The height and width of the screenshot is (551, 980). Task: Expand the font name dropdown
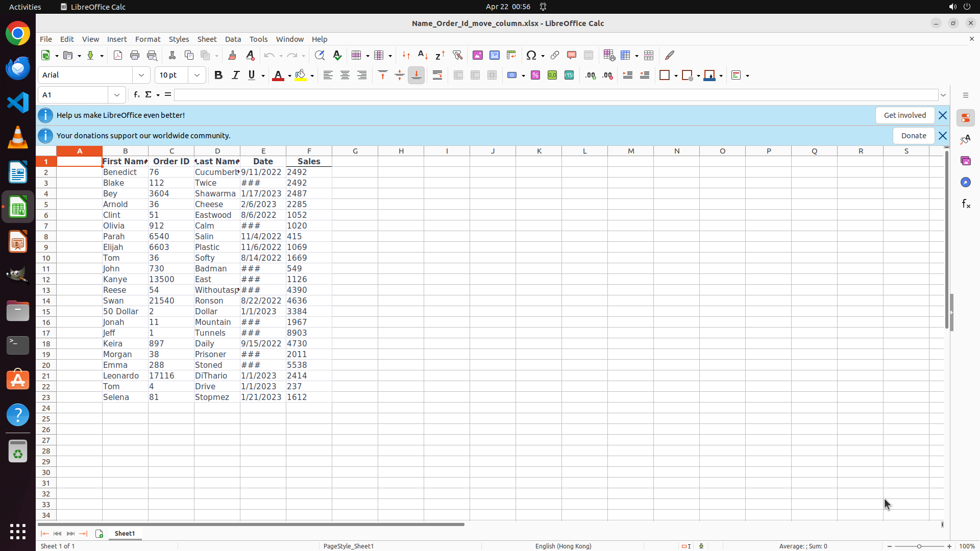point(141,75)
